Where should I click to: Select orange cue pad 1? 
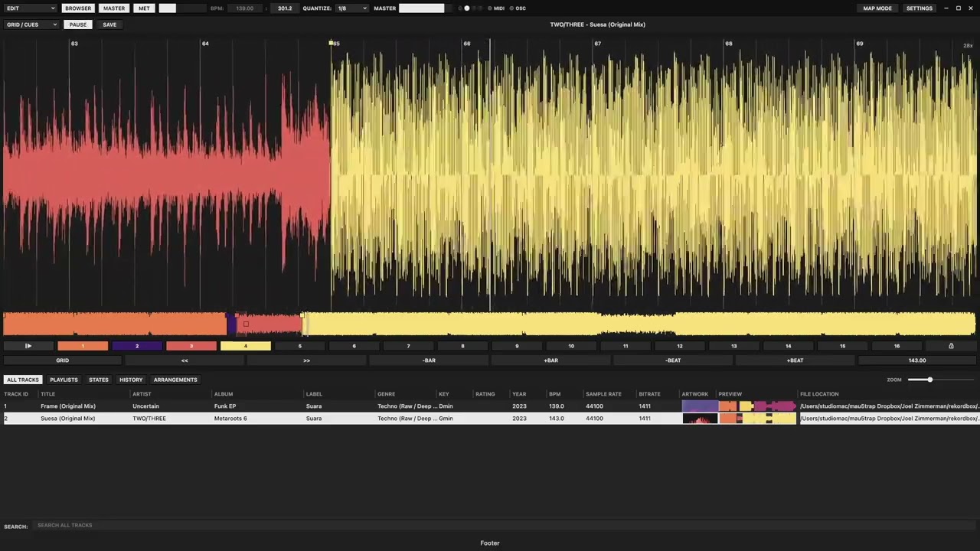(83, 346)
